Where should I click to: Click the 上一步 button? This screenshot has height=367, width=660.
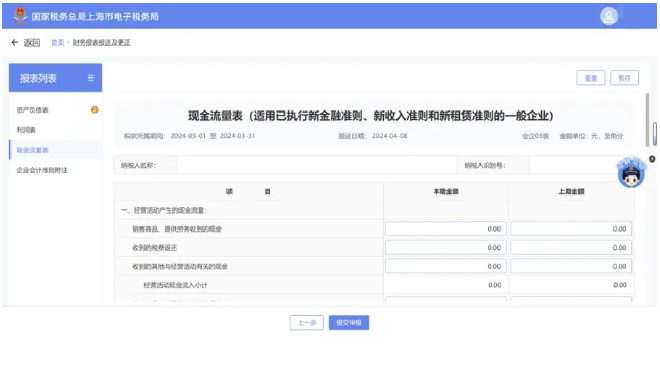[x=306, y=323]
